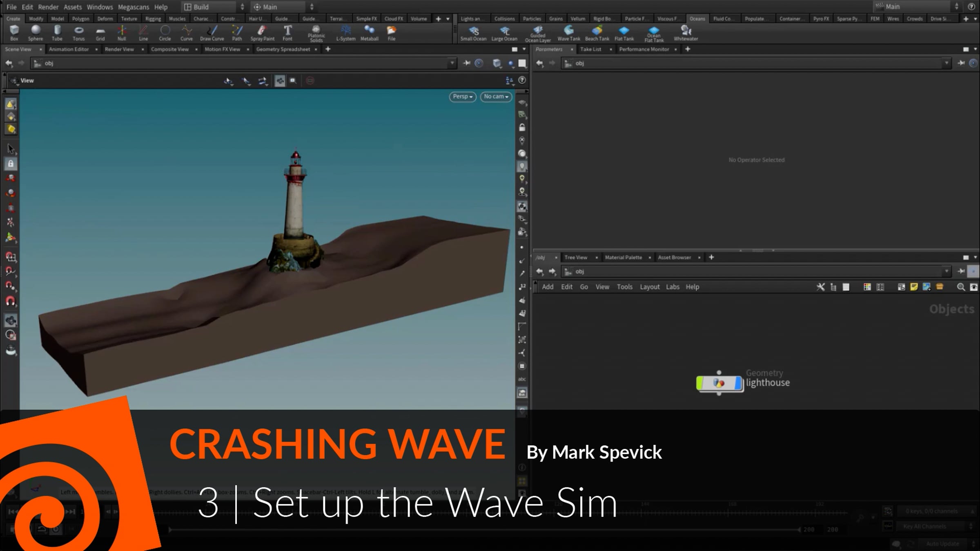This screenshot has height=551, width=980.
Task: Open the Render menu
Action: point(48,7)
